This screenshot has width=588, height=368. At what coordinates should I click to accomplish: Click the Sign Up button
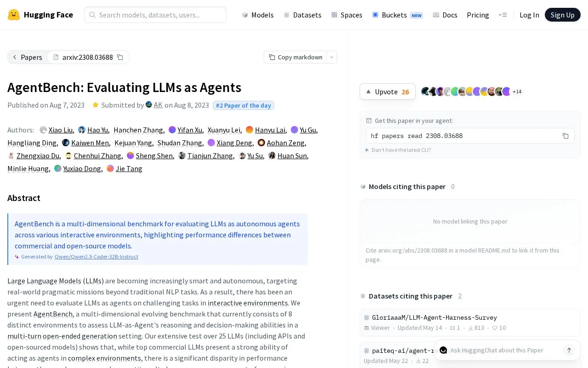click(x=563, y=15)
